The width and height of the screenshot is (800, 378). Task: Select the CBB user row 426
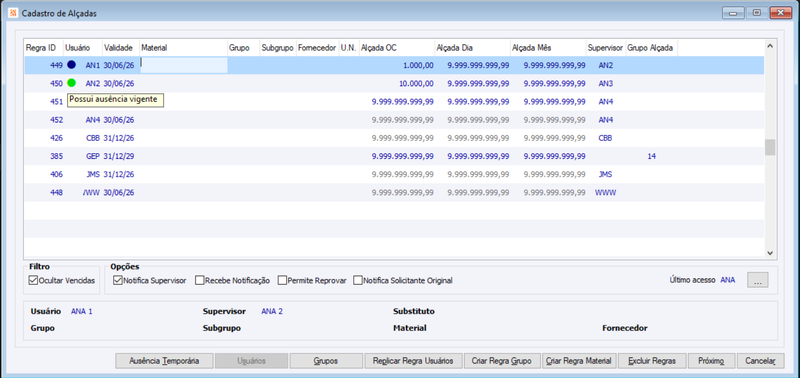394,138
